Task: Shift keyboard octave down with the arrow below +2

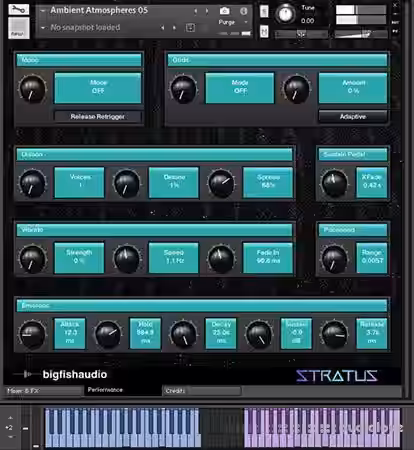Action: pyautogui.click(x=10, y=437)
